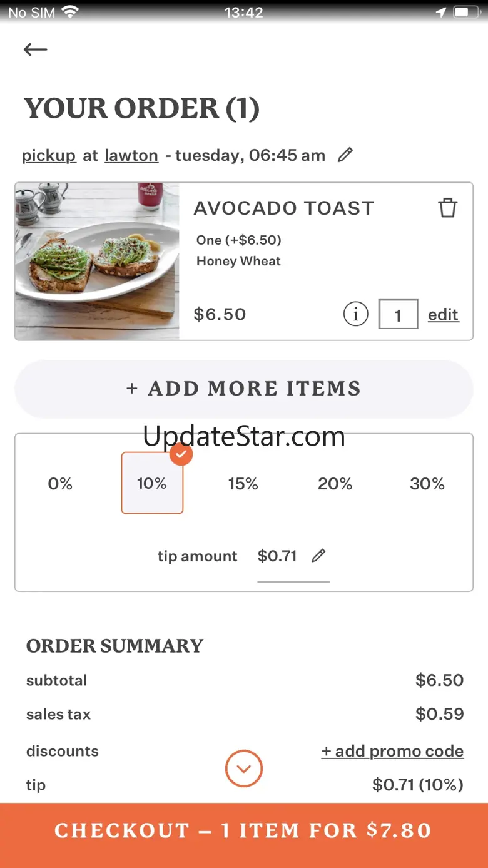Select the 20% tip option
Viewport: 488px width, 868px height.
point(335,484)
